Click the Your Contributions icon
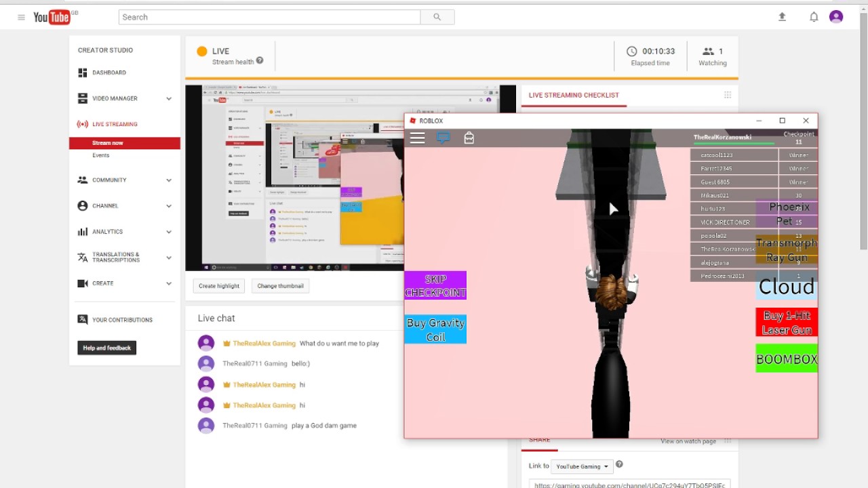 (x=83, y=319)
